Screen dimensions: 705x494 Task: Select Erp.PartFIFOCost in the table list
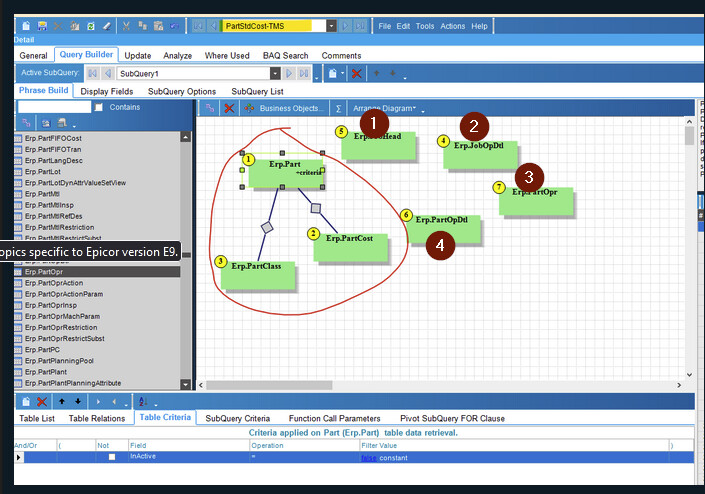[x=53, y=138]
